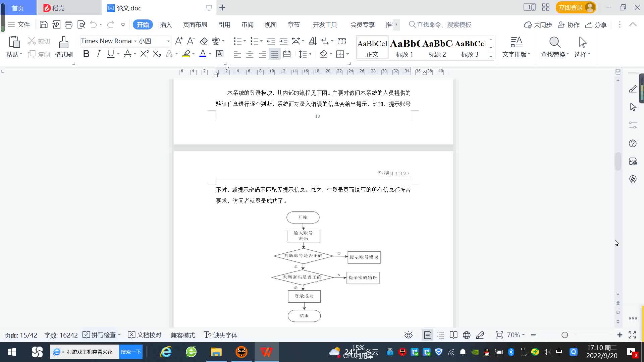Click the Decrease Indent icon
This screenshot has height=362, width=644.
point(271,41)
